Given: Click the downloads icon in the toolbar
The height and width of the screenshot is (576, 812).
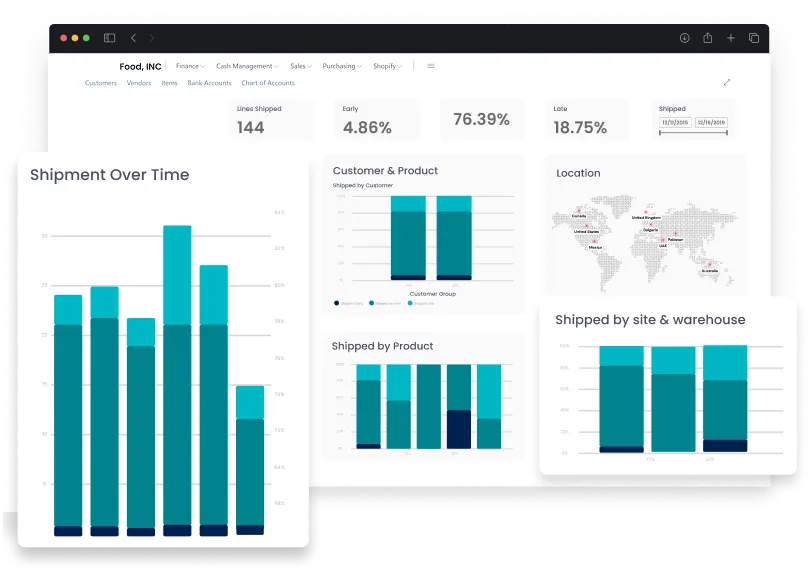Looking at the screenshot, I should pyautogui.click(x=685, y=37).
